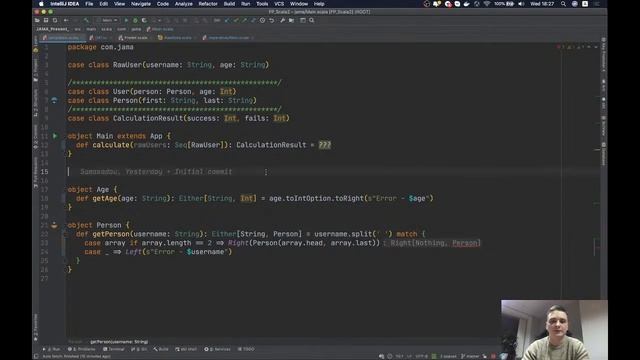
Task: Click Run with Coverage icon
Action: pos(144,20)
